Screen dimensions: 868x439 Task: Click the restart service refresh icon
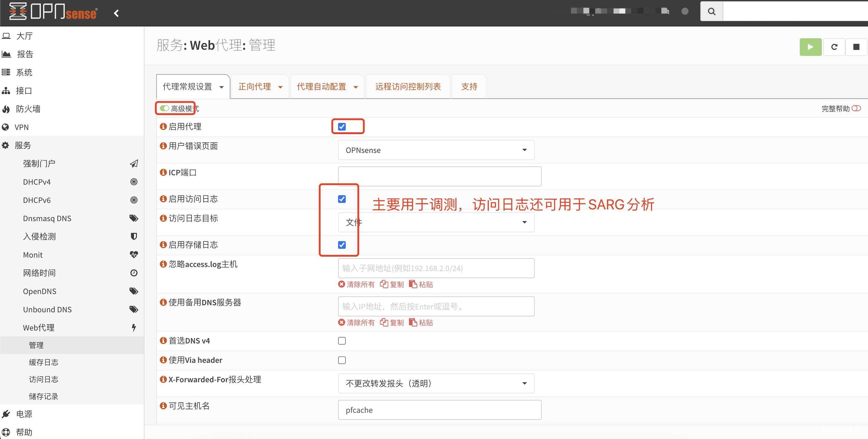coord(834,47)
